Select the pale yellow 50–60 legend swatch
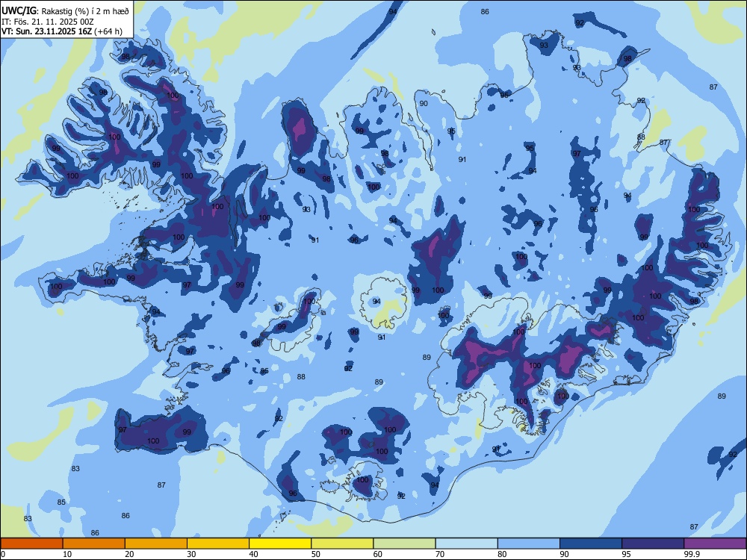Viewport: 747px width, 560px height. [343, 544]
